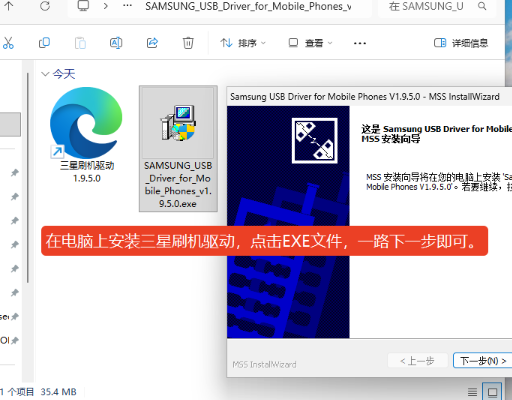Screen dimensions: 512x400
Task: Select the SAMSUNG_USB_Driver exe file
Action: [x=178, y=149]
